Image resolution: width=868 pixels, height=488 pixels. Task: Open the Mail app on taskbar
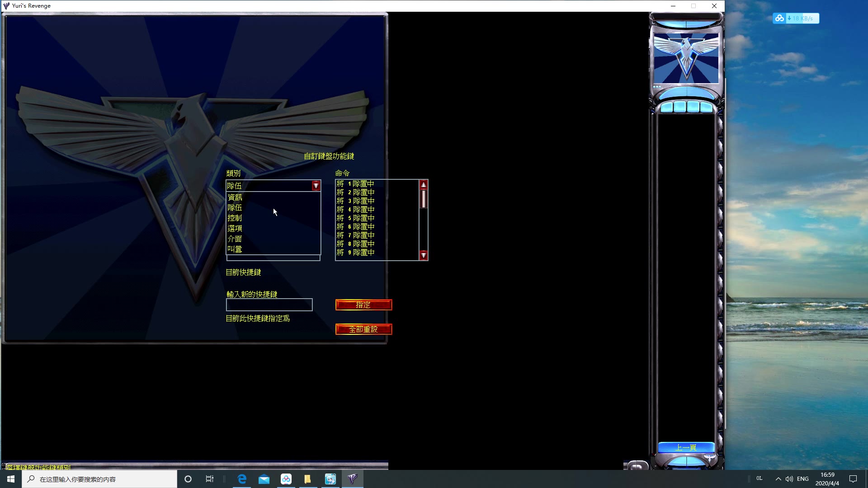coord(264,479)
